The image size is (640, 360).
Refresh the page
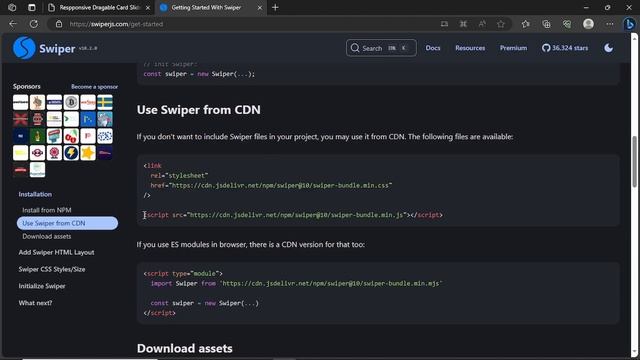coord(34,24)
